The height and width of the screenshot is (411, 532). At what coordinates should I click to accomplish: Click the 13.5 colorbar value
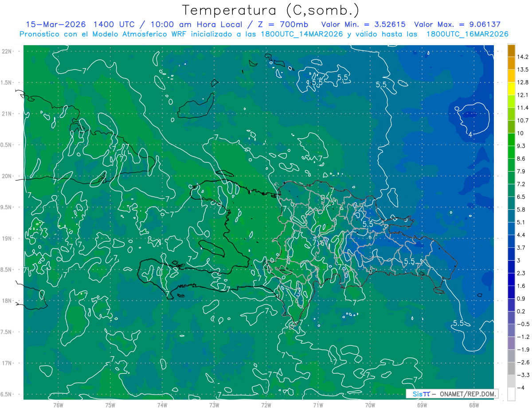pyautogui.click(x=523, y=70)
